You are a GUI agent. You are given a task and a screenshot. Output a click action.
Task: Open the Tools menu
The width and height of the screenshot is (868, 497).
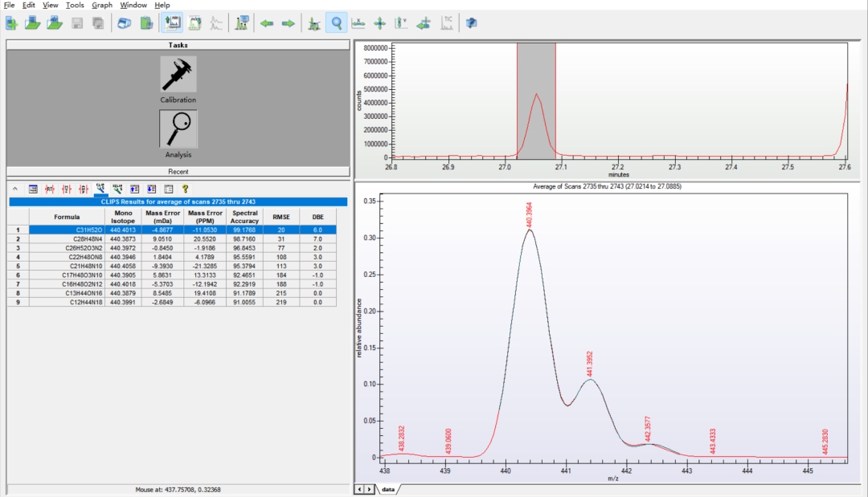pos(75,5)
